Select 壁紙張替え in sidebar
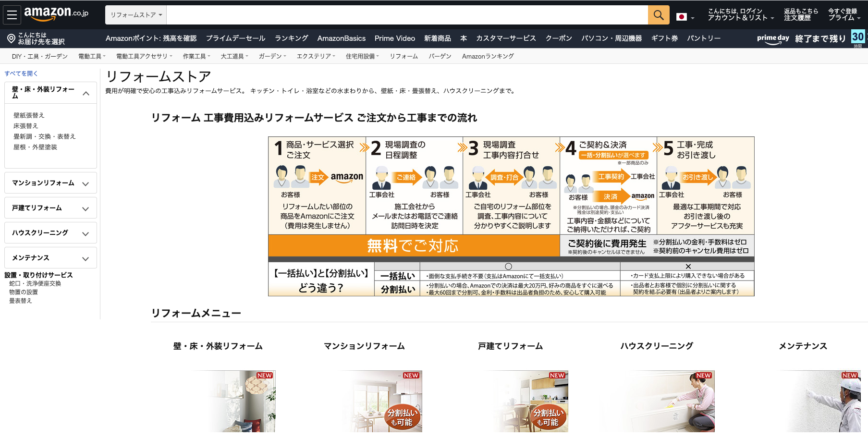 click(x=29, y=115)
